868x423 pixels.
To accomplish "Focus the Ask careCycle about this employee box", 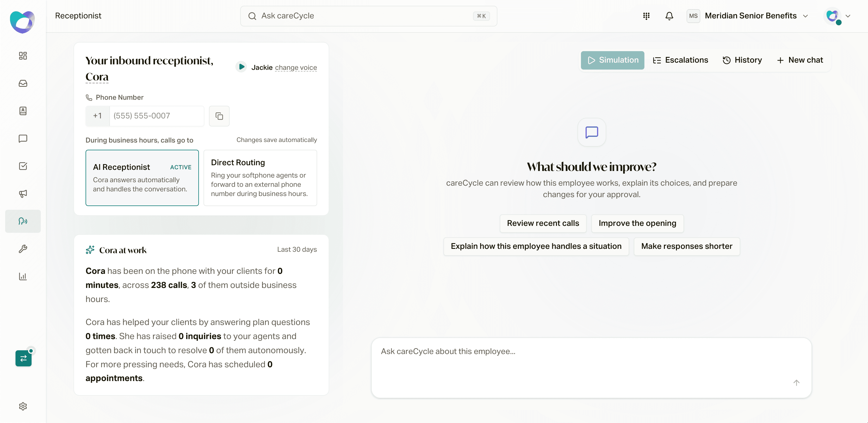I will coord(591,368).
